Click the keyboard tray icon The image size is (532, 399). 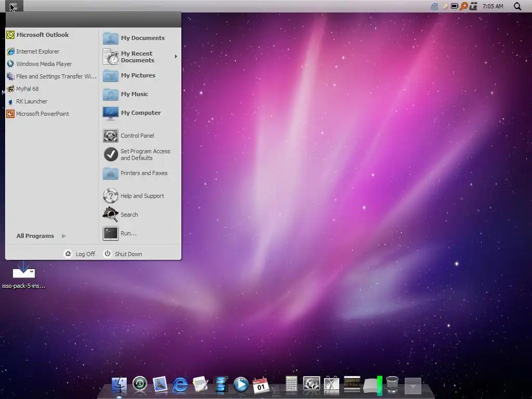pyautogui.click(x=435, y=6)
